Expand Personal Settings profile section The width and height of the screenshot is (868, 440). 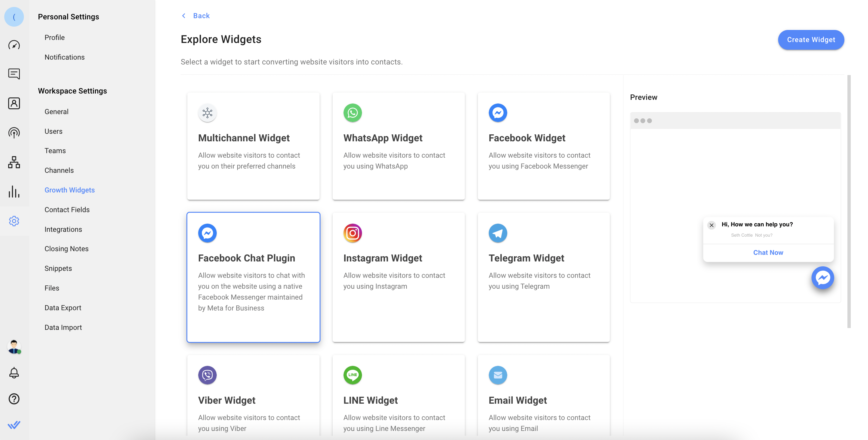click(54, 37)
